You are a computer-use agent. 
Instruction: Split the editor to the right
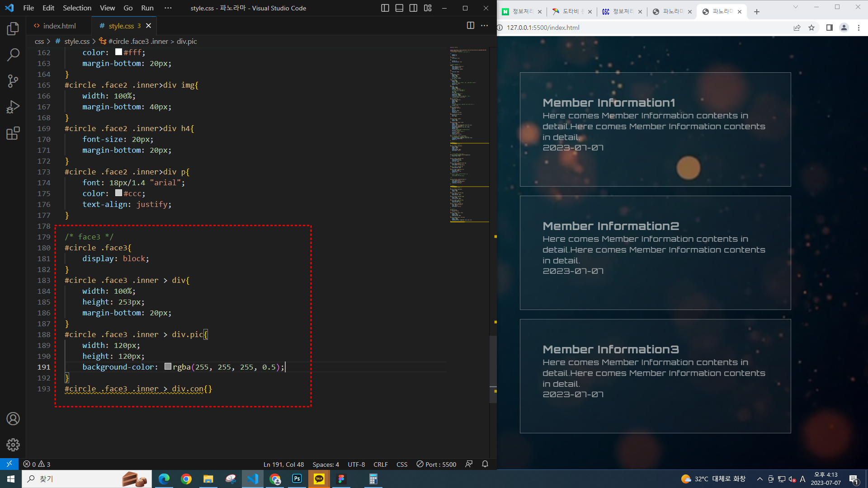pos(470,26)
